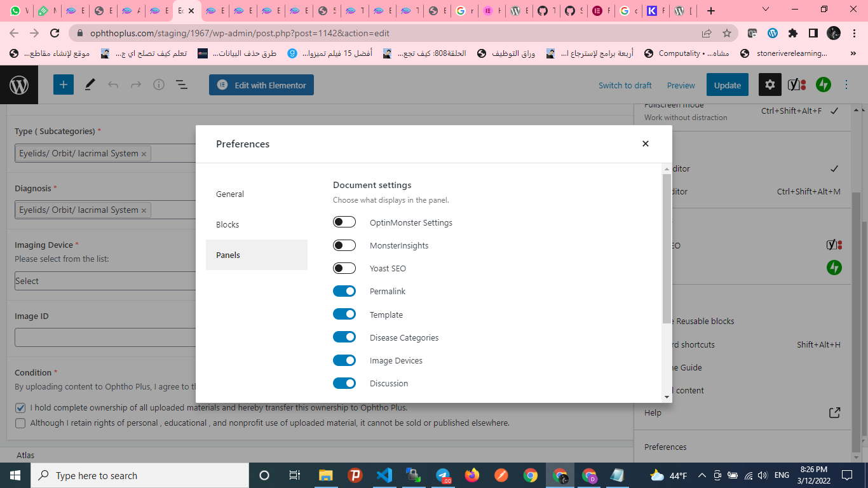Open the Yoast SEO icon in top toolbar
This screenshot has height=488, width=868.
(x=797, y=85)
